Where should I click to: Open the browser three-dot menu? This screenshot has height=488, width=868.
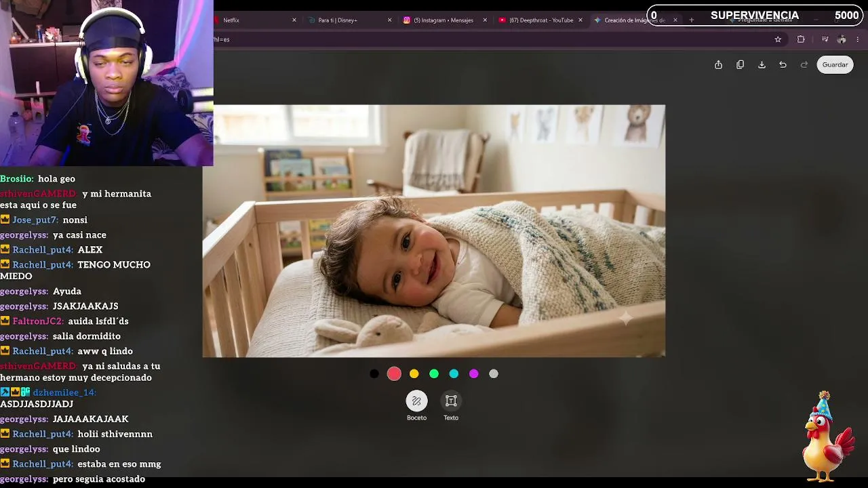point(858,39)
